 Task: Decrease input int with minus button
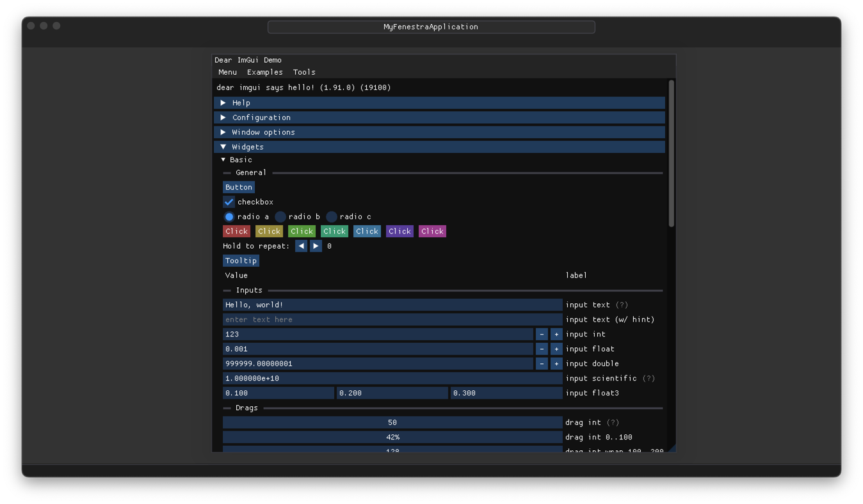coord(542,334)
